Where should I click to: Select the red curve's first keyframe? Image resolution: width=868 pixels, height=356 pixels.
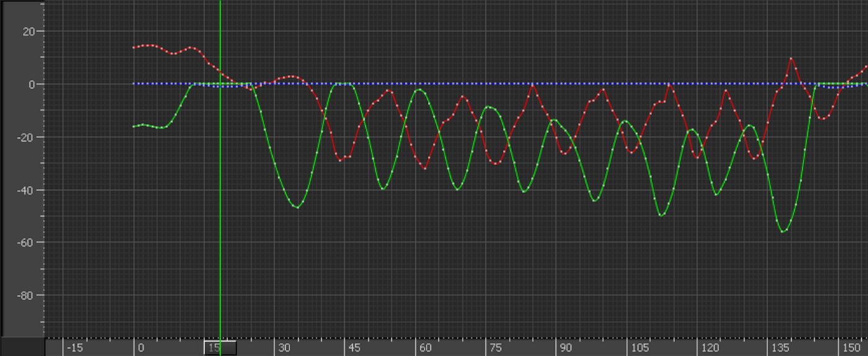134,48
